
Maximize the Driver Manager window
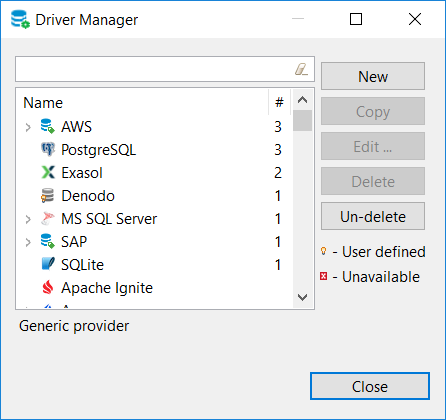[356, 19]
